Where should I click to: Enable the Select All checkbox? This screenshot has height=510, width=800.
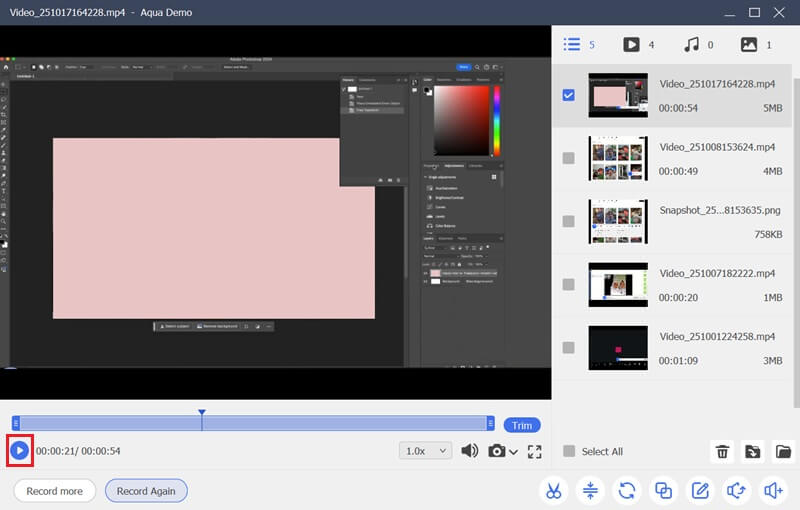(569, 451)
